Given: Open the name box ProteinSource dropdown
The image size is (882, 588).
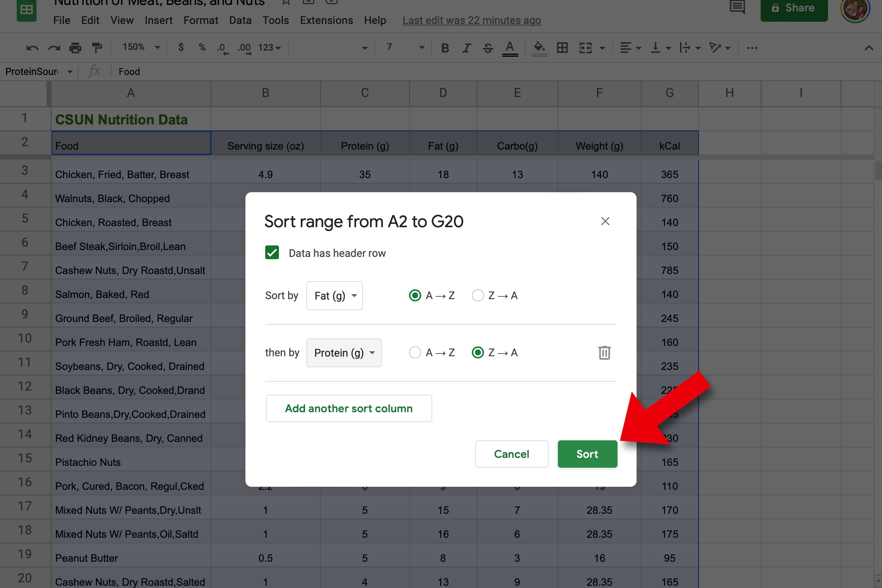Looking at the screenshot, I should 70,72.
